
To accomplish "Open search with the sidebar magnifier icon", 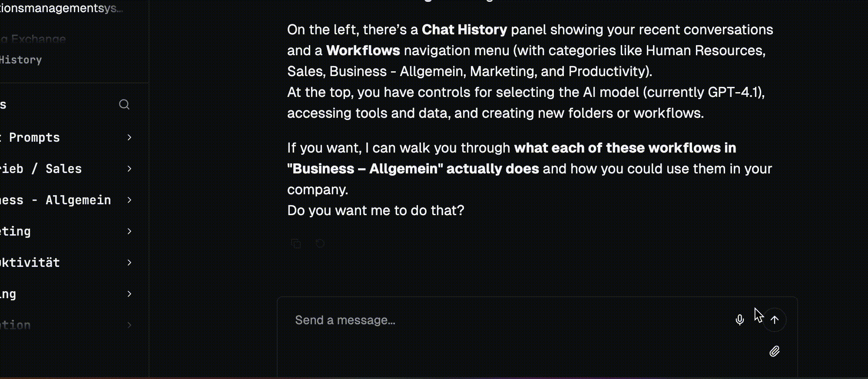I will pyautogui.click(x=124, y=104).
